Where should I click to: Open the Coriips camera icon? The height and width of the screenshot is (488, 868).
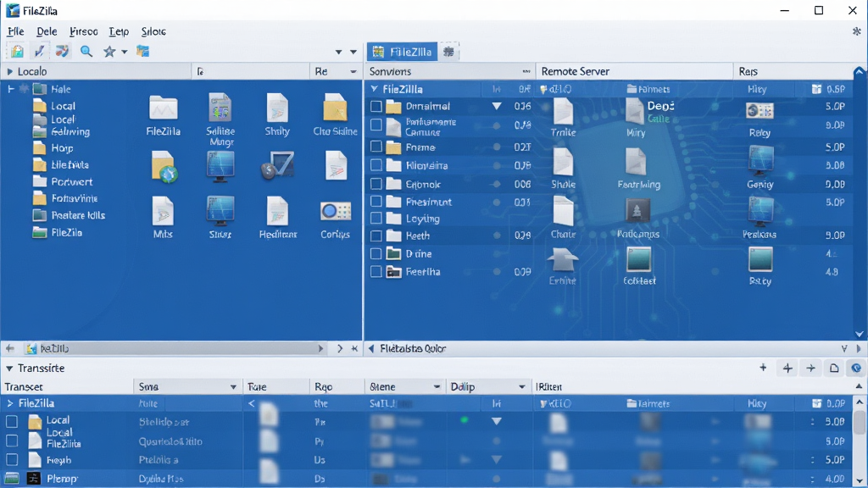335,219
